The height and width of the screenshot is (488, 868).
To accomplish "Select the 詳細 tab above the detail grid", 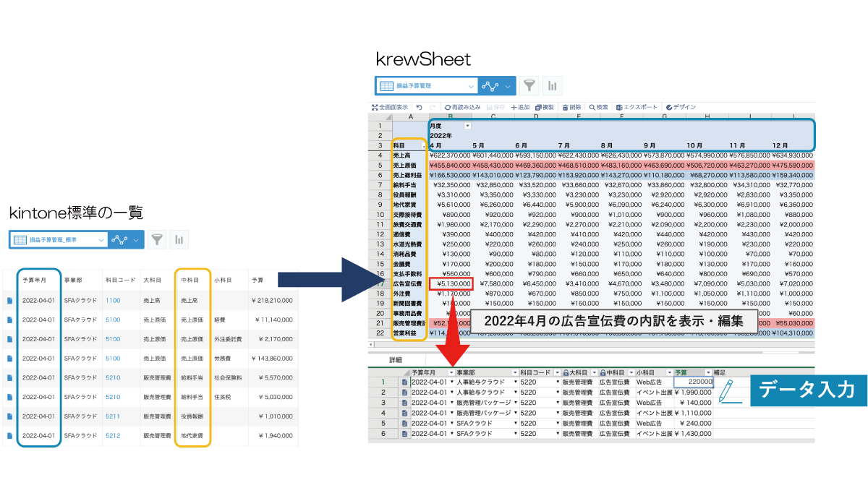I will tap(396, 359).
